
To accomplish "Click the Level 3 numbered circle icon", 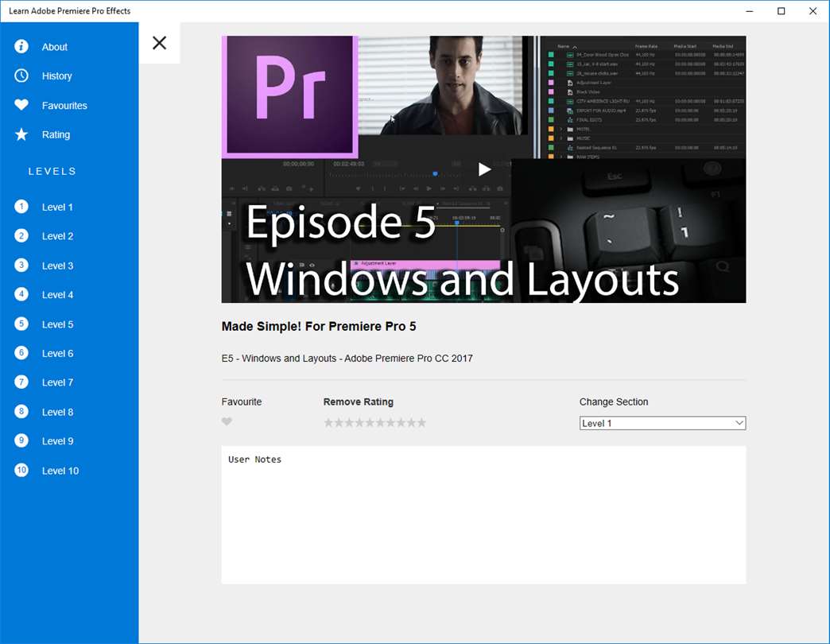I will click(21, 265).
